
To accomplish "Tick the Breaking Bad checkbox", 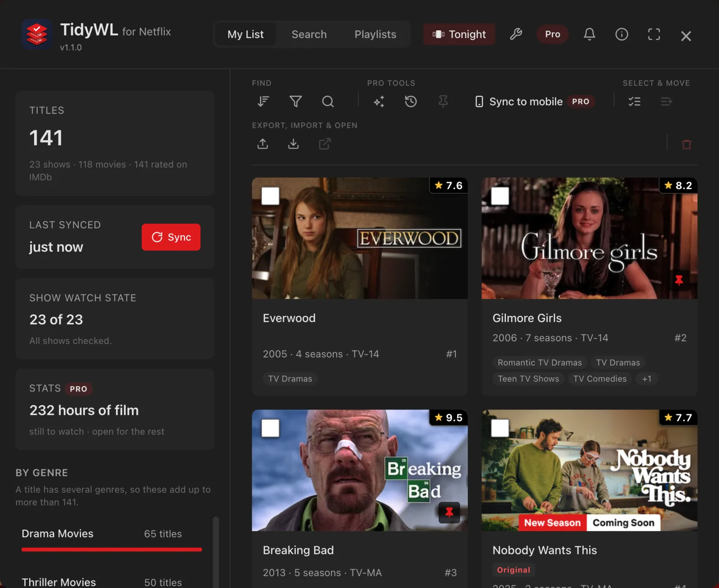I will click(x=271, y=428).
